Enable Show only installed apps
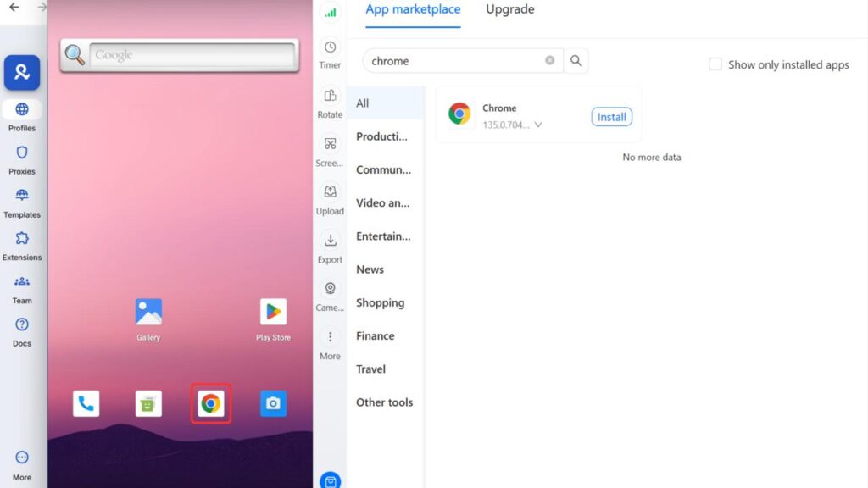Screen dimensions: 868x488 point(715,64)
